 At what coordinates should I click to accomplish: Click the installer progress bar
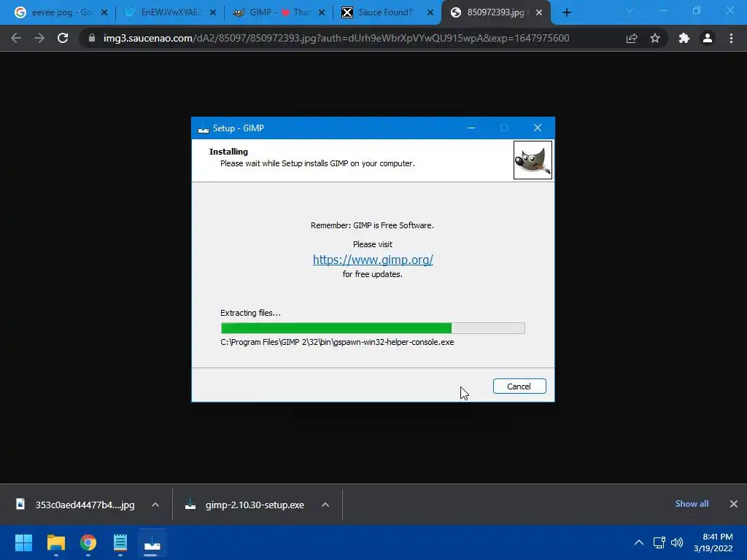(373, 327)
